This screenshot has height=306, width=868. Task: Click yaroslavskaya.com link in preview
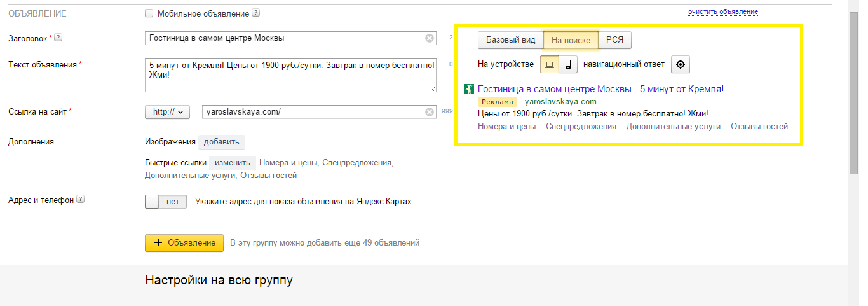[560, 102]
